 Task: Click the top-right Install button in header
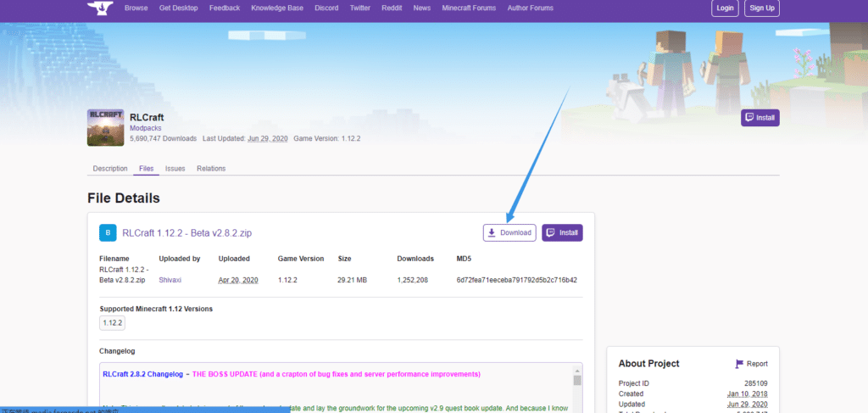tap(759, 118)
